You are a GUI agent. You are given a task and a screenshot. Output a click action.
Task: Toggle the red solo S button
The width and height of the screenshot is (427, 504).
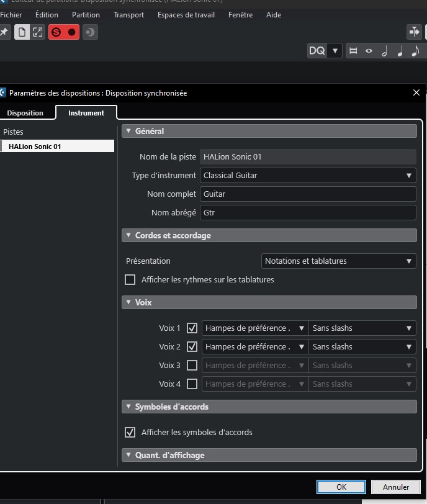(x=56, y=32)
